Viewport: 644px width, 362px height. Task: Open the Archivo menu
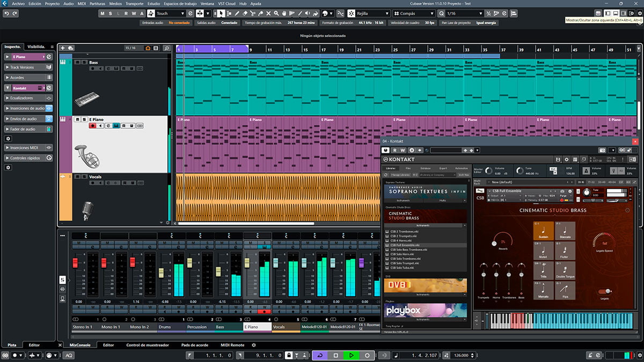[18, 3]
